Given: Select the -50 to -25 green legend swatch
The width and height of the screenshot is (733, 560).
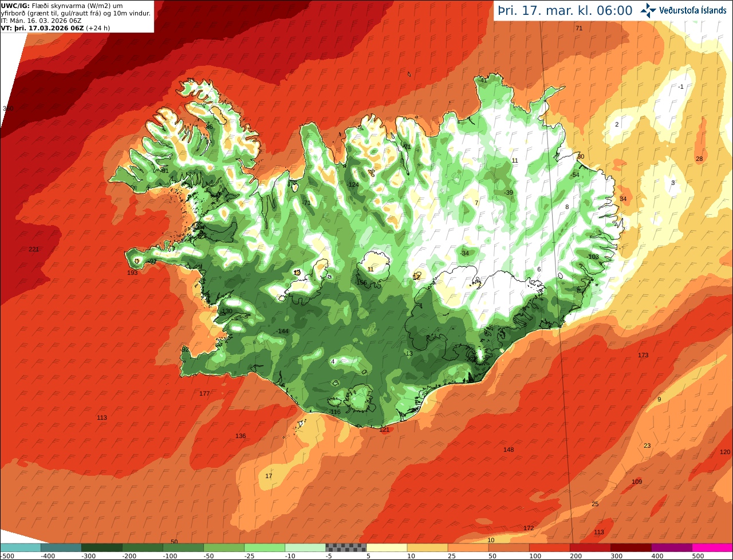Looking at the screenshot, I should pyautogui.click(x=224, y=547).
